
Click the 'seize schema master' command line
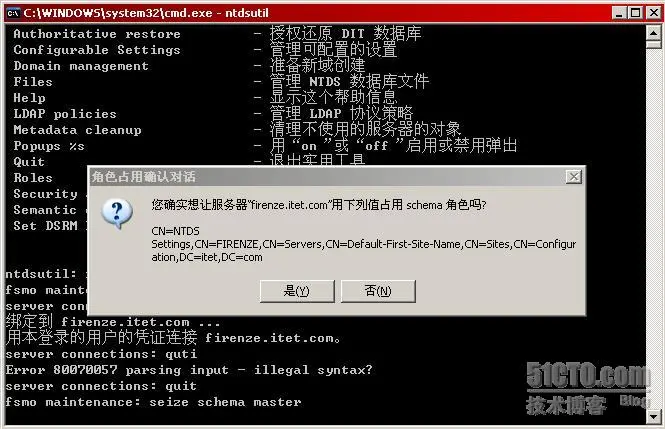pos(153,402)
